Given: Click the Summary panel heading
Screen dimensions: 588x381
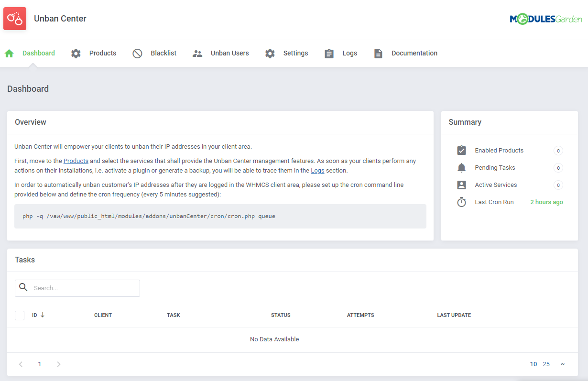Looking at the screenshot, I should (x=465, y=122).
